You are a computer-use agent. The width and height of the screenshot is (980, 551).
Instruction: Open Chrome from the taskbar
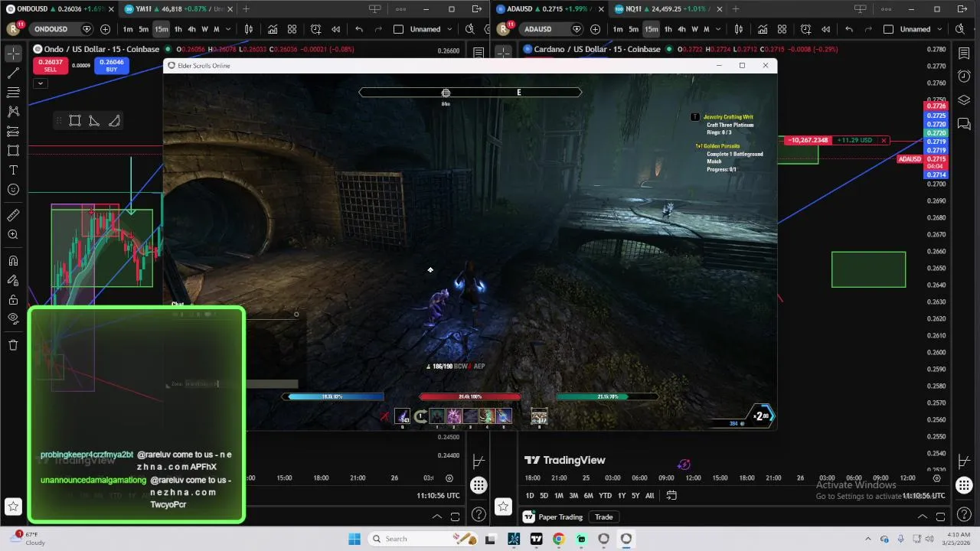coord(559,539)
